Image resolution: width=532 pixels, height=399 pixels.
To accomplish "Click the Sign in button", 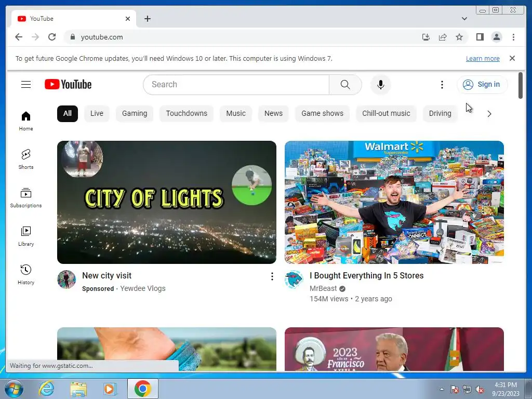I will 482,85.
